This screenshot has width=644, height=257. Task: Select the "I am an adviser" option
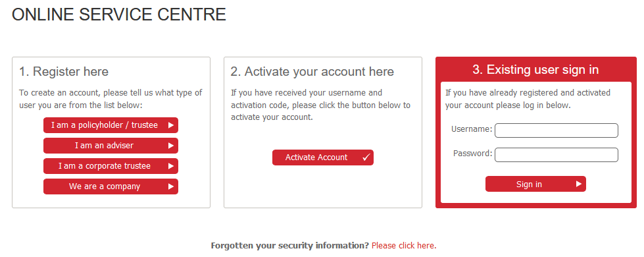pos(111,146)
